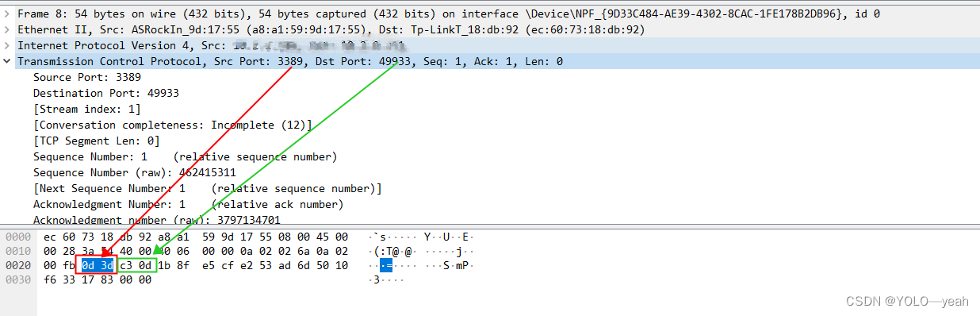Viewport: 980px width, 316px height.
Task: Click the 'f6' byte starting row 0030
Action: [50, 279]
